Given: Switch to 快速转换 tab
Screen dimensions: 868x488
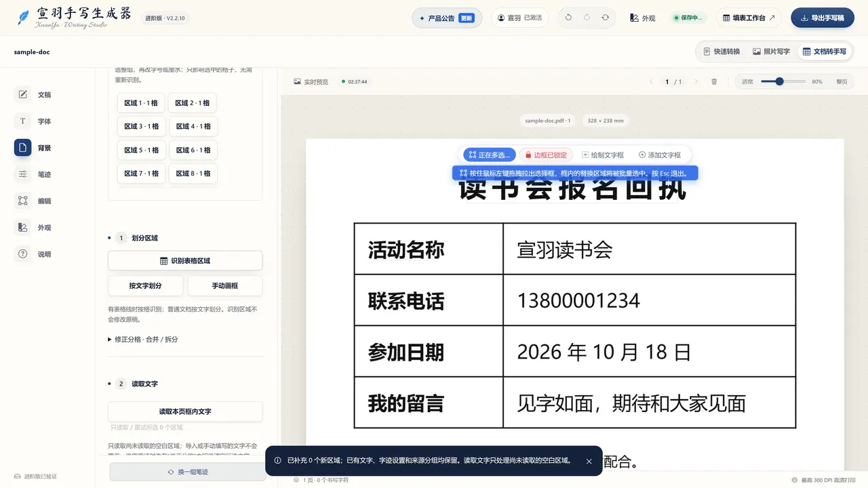Looking at the screenshot, I should tap(722, 52).
